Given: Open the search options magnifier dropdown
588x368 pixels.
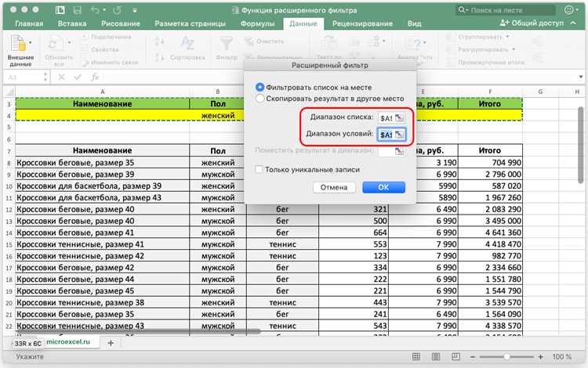Looking at the screenshot, I should 463,10.
